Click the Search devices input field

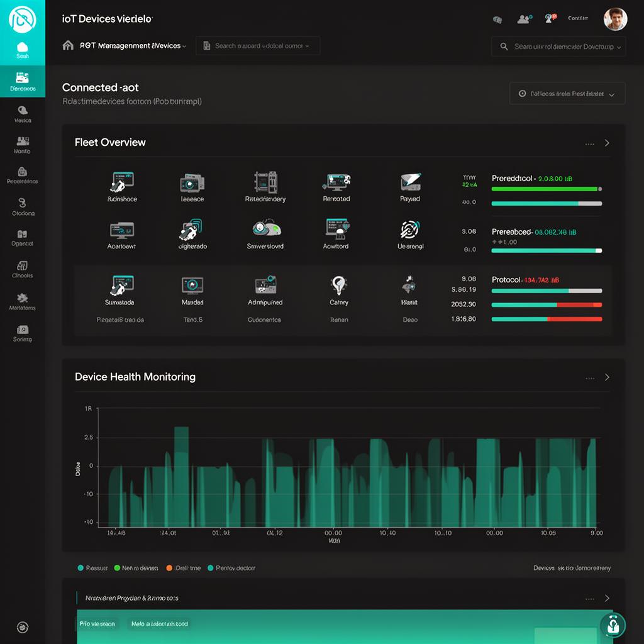tap(558, 47)
